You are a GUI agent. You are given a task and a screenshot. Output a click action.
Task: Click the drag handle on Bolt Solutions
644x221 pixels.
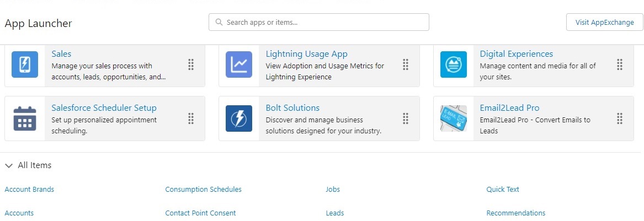[x=406, y=118]
